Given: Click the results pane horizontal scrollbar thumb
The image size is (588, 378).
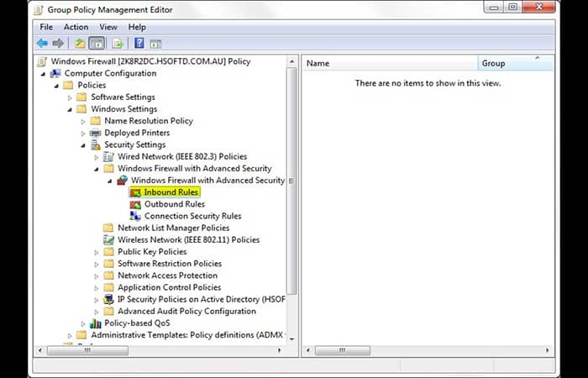Looking at the screenshot, I should click(343, 350).
